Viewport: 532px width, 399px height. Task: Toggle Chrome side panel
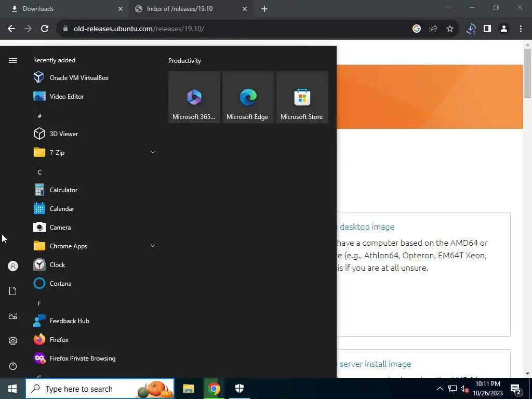487,29
